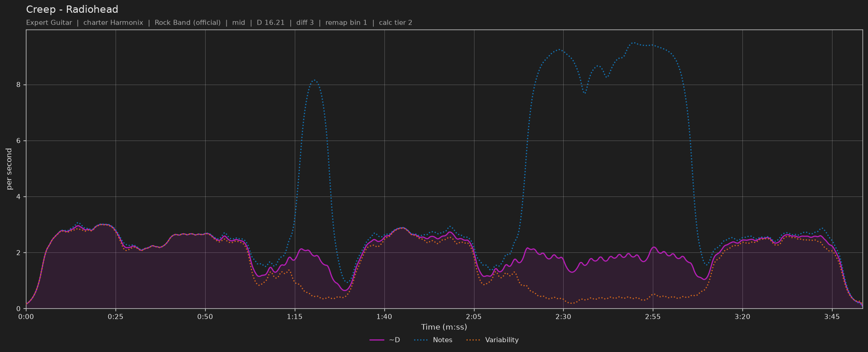868x352 pixels.
Task: Click the 'per second' y-axis label
Action: [x=9, y=169]
